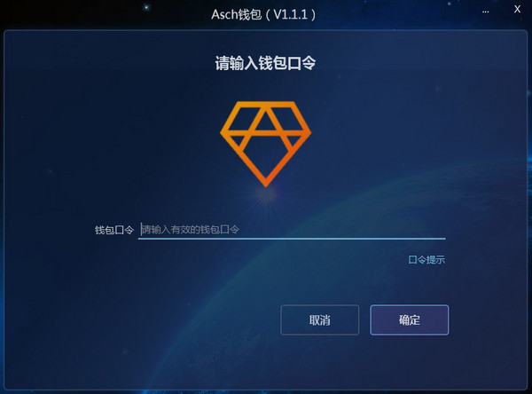Close the Asch wallet window

point(517,9)
